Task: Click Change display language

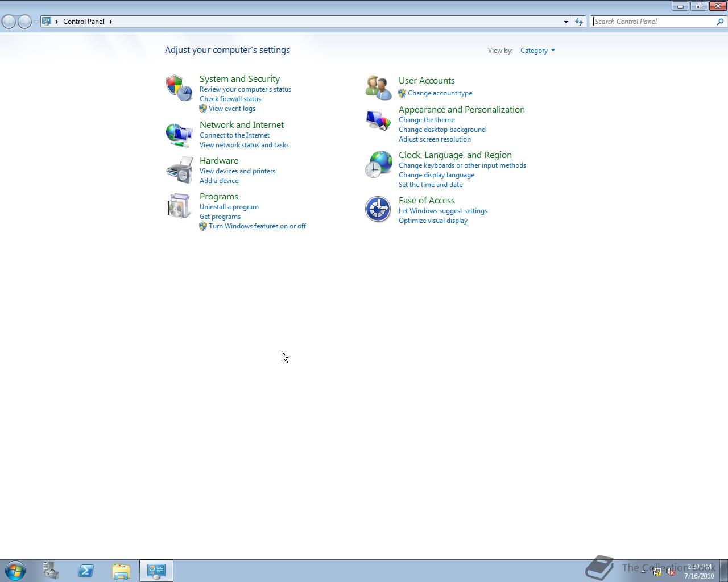Action: pyautogui.click(x=436, y=175)
